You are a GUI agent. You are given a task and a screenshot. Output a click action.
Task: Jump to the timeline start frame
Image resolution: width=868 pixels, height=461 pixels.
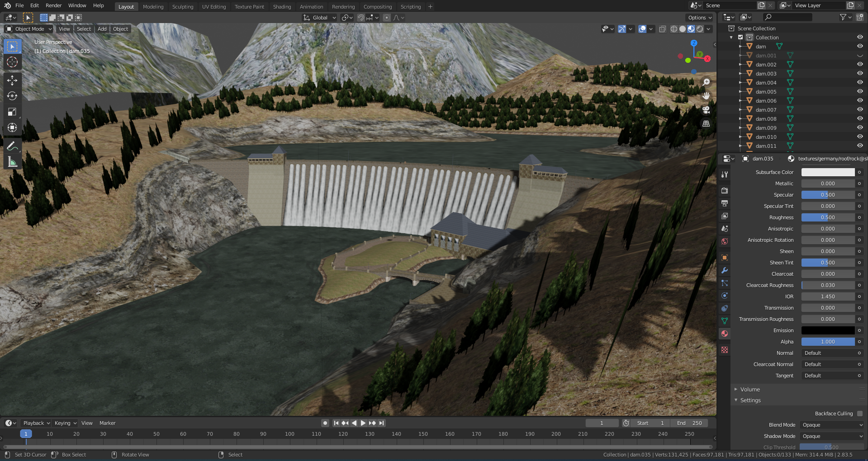(x=336, y=423)
